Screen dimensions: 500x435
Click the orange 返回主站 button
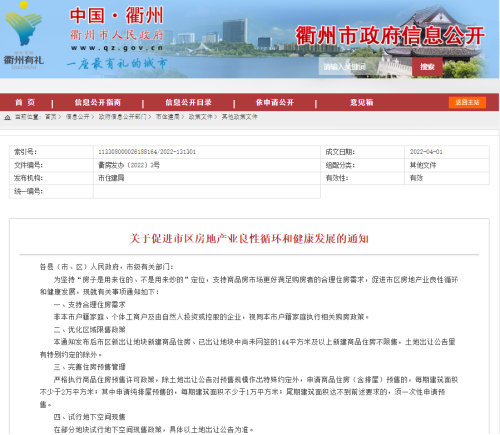pos(467,102)
